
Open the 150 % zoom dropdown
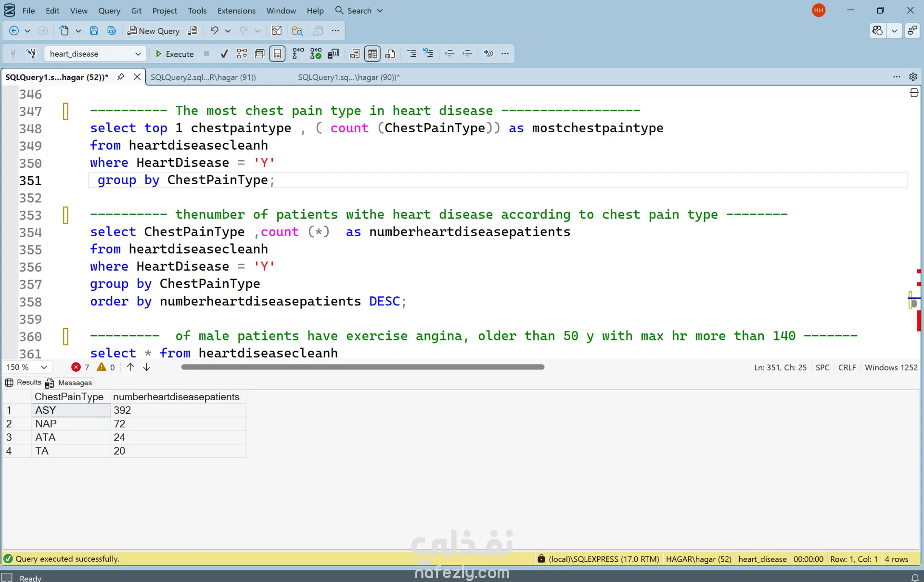point(44,367)
